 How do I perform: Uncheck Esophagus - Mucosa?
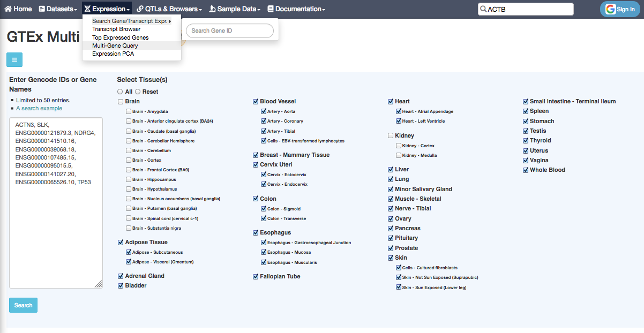tap(264, 252)
